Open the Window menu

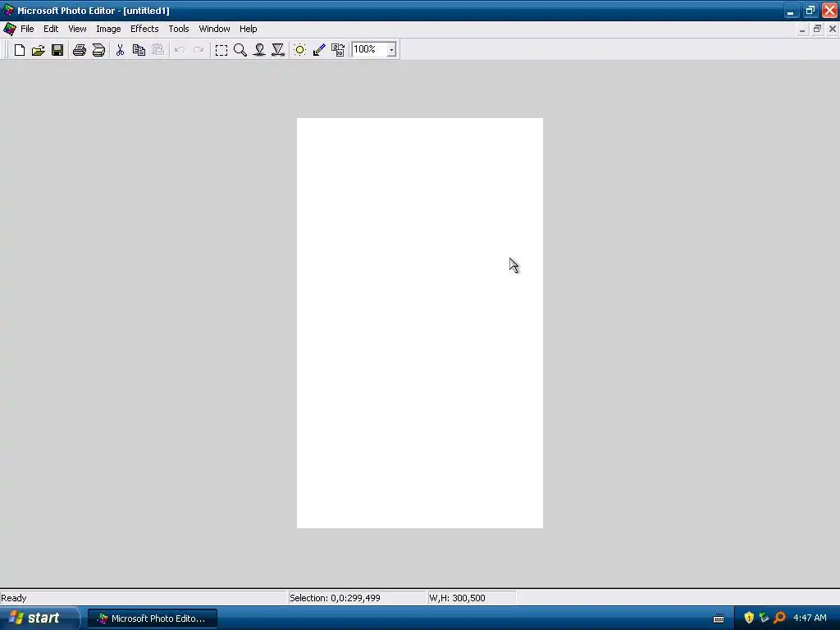pos(214,29)
